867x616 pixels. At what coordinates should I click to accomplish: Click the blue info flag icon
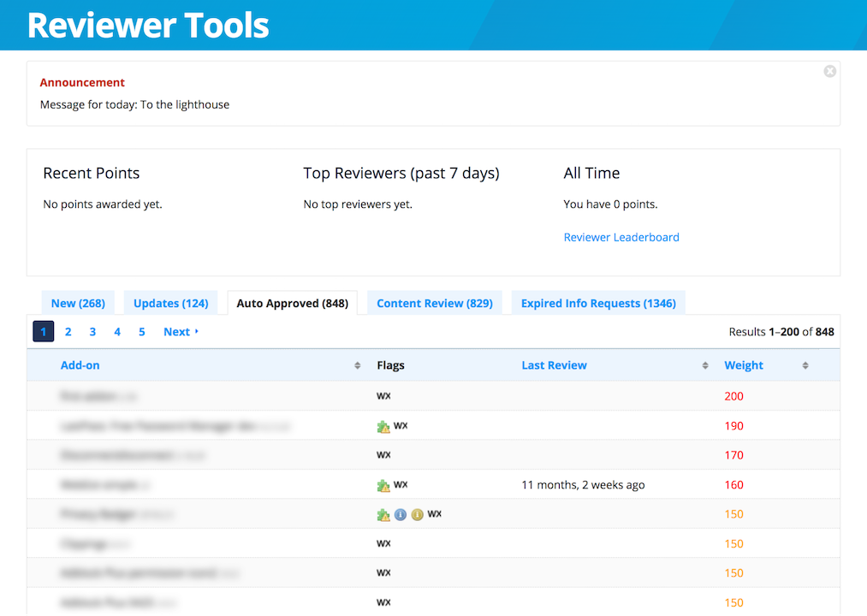point(400,515)
